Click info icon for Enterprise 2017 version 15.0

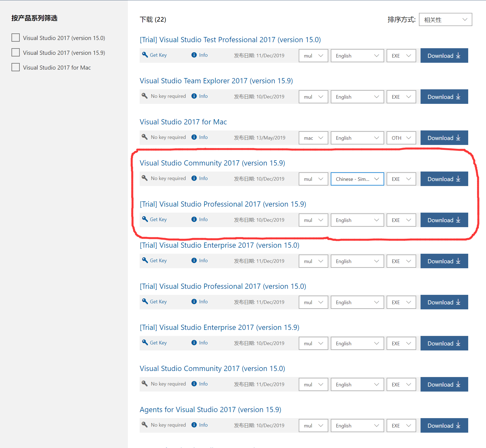click(x=194, y=261)
